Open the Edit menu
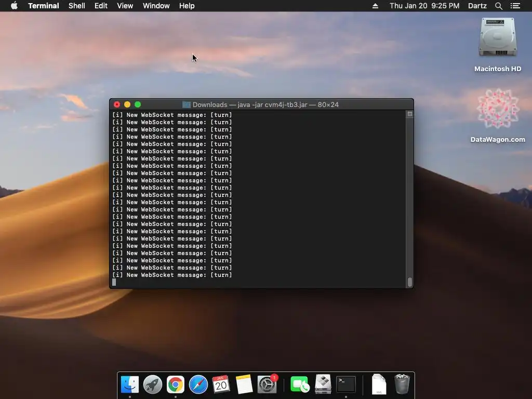The width and height of the screenshot is (532, 399). 101,6
